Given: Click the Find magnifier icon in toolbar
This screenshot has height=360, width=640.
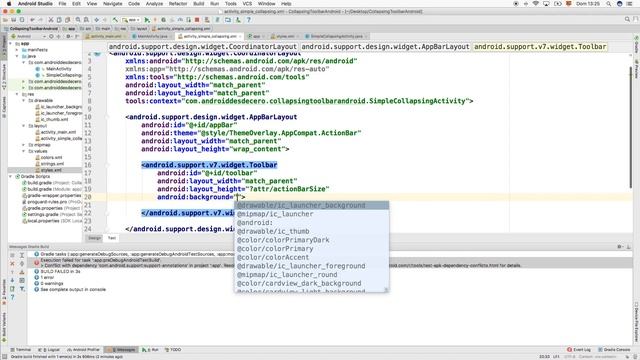Looking at the screenshot, I should click(78, 20).
